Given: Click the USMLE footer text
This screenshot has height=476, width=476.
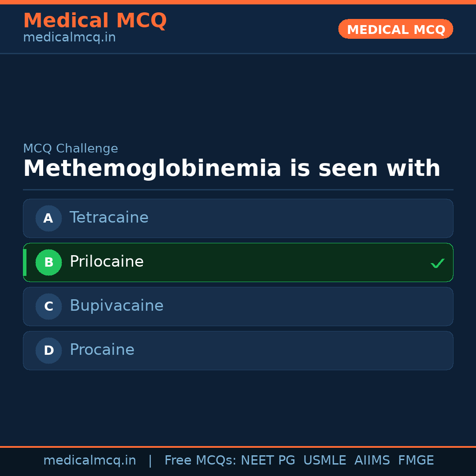Looking at the screenshot, I should [324, 461].
